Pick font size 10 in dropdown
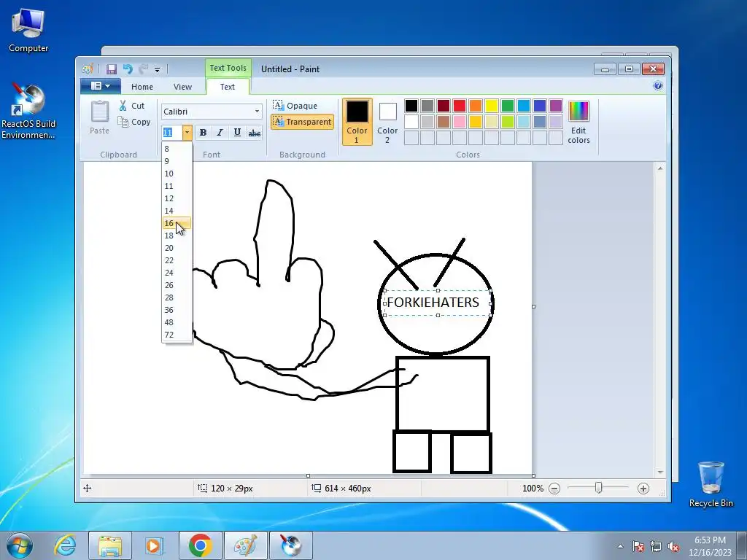747x560 pixels. [x=177, y=174]
